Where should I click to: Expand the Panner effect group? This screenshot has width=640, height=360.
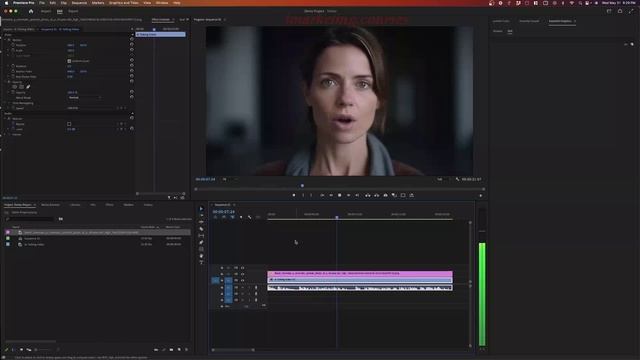click(x=5, y=134)
